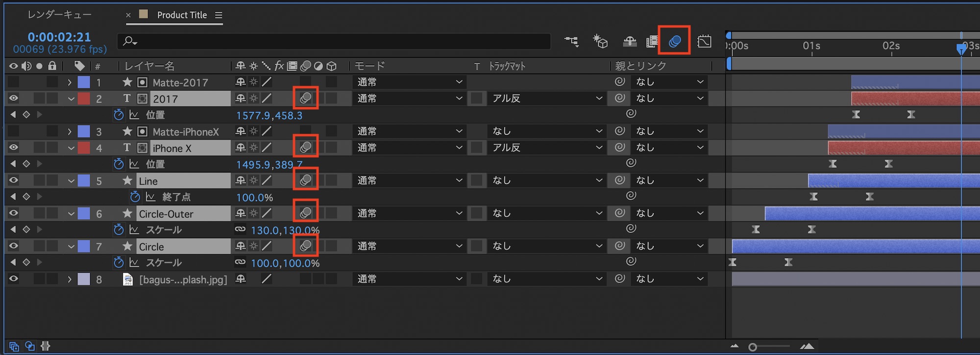Toggle stopwatch for iPhone X 位置 property

pyautogui.click(x=118, y=164)
